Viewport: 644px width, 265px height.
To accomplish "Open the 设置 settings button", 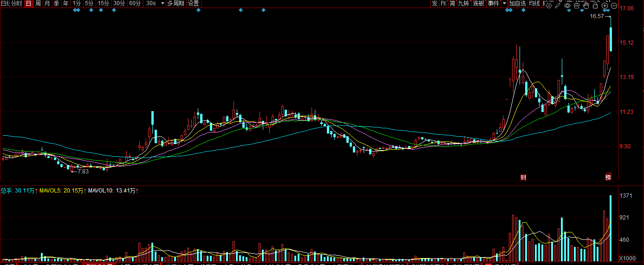I will tap(194, 3).
